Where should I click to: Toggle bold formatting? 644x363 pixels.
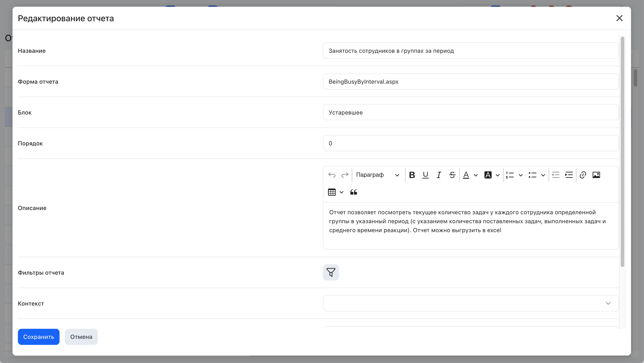412,175
